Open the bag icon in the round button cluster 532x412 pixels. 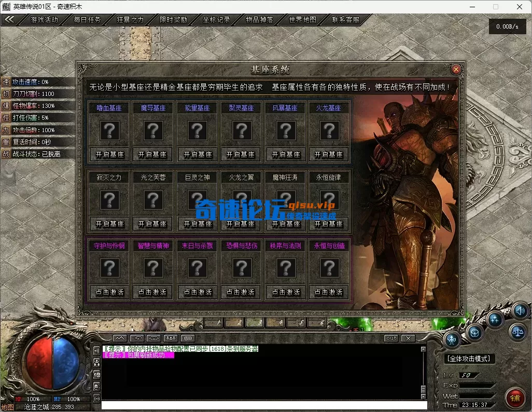(x=474, y=332)
